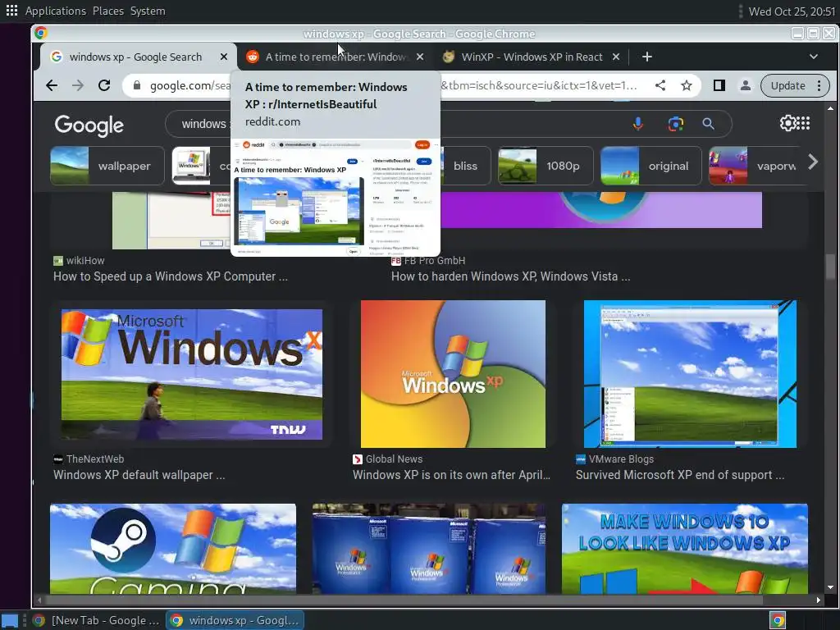840x630 pixels.
Task: Start voice search with microphone icon
Action: [637, 125]
